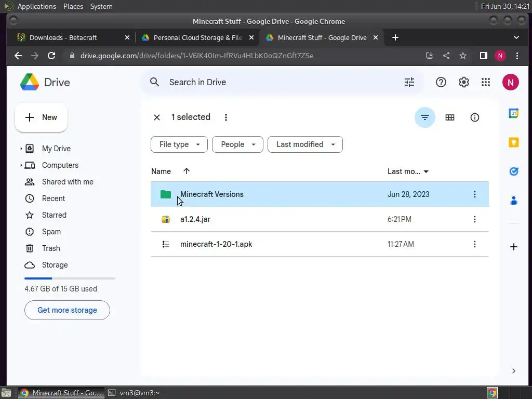The width and height of the screenshot is (532, 399).
Task: Clear the current selection with X
Action: click(x=157, y=117)
